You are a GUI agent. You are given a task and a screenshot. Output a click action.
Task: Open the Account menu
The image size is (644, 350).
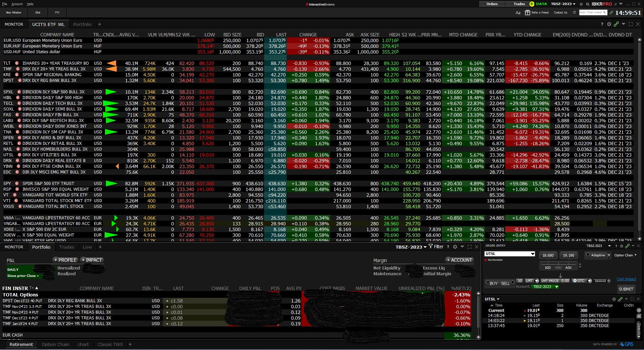[x=17, y=4]
